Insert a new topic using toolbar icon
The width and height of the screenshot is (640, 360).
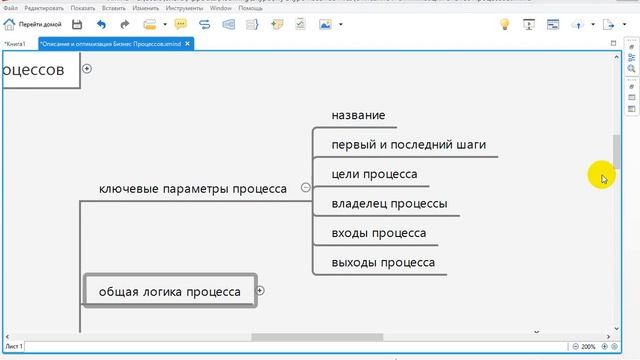(149, 24)
